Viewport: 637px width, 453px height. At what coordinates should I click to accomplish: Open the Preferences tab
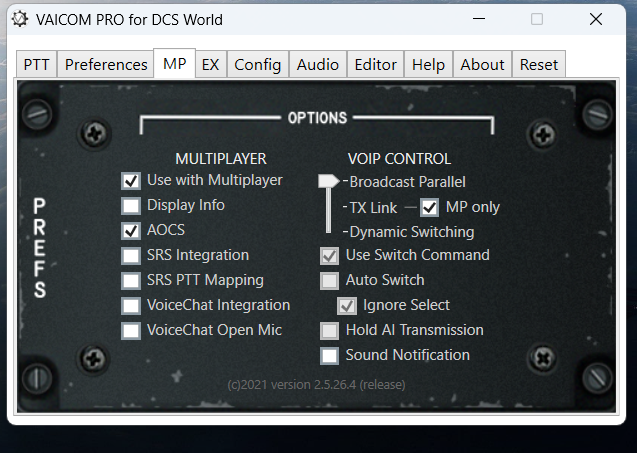pos(106,64)
